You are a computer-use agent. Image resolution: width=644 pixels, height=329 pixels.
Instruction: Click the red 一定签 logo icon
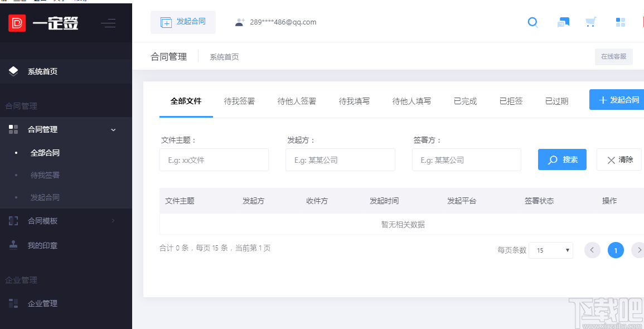(17, 23)
